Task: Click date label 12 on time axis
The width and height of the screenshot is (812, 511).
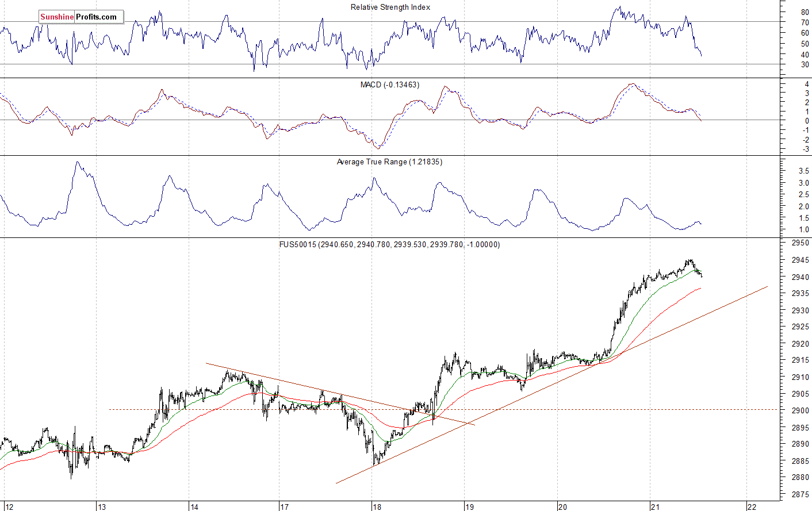Action: coord(9,506)
